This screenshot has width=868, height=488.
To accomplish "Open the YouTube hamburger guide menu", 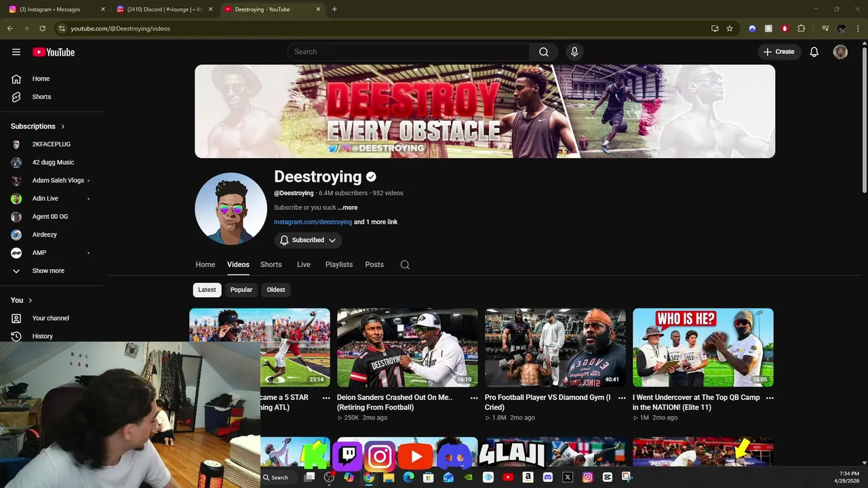I will (16, 52).
